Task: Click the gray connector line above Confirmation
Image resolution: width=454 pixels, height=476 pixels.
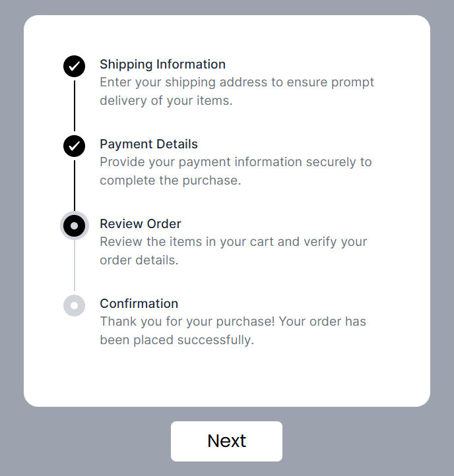Action: pyautogui.click(x=75, y=265)
